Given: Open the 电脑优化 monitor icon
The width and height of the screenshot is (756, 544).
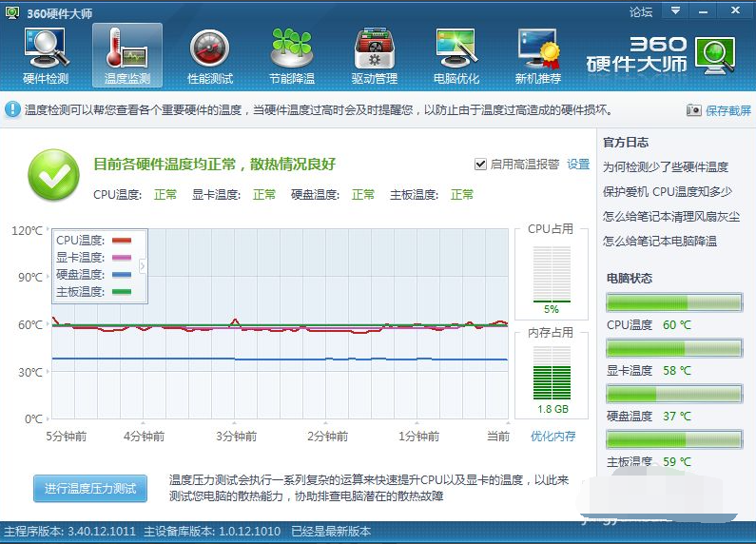Looking at the screenshot, I should click(456, 55).
